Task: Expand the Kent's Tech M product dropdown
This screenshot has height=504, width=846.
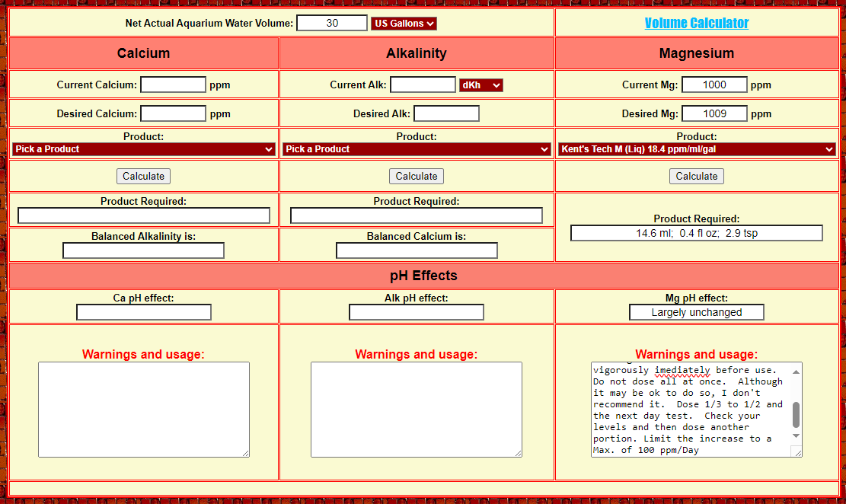Action: click(x=697, y=149)
